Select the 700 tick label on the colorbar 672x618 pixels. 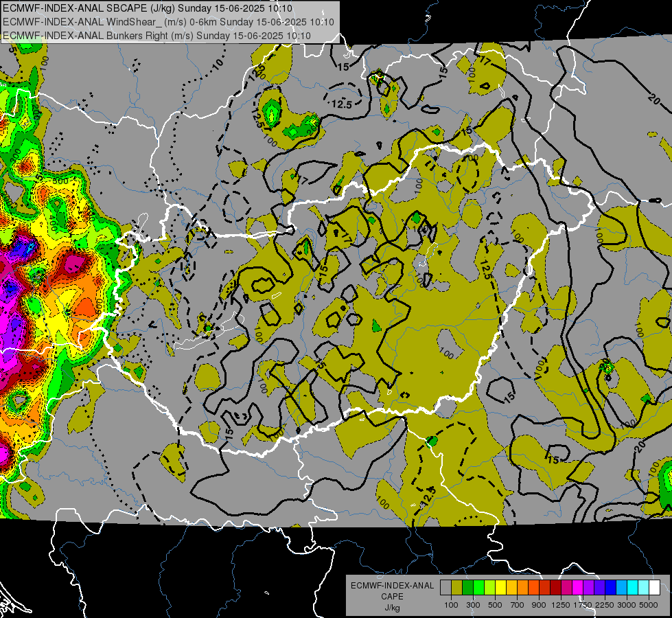(x=518, y=605)
